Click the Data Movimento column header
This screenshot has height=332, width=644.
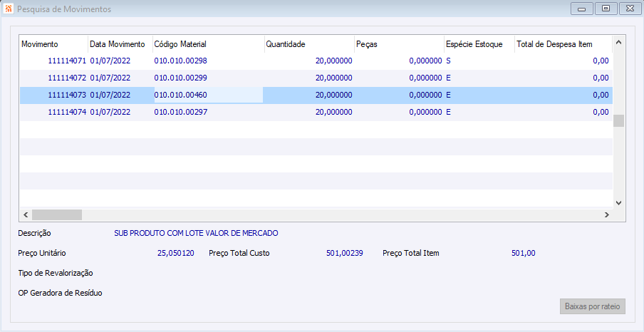tap(119, 44)
